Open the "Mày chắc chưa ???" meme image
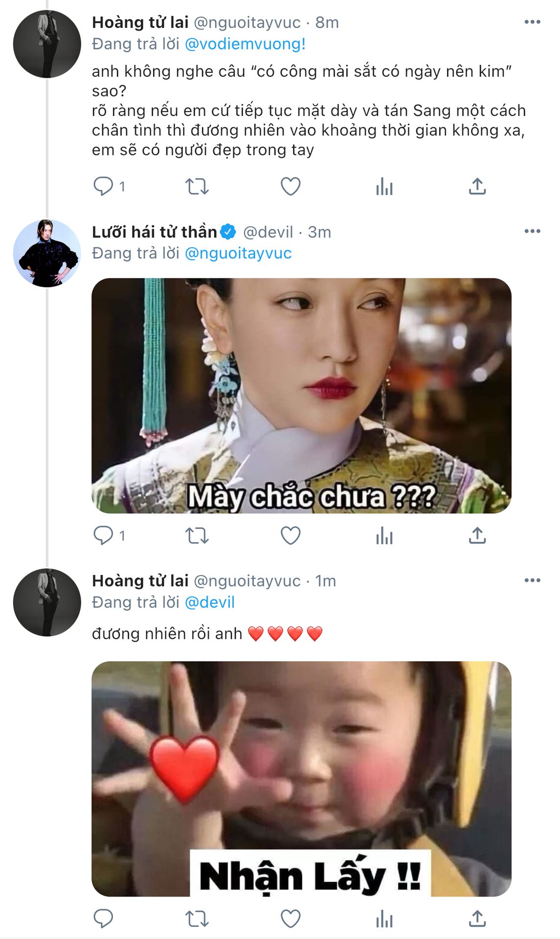This screenshot has width=560, height=939. click(301, 395)
